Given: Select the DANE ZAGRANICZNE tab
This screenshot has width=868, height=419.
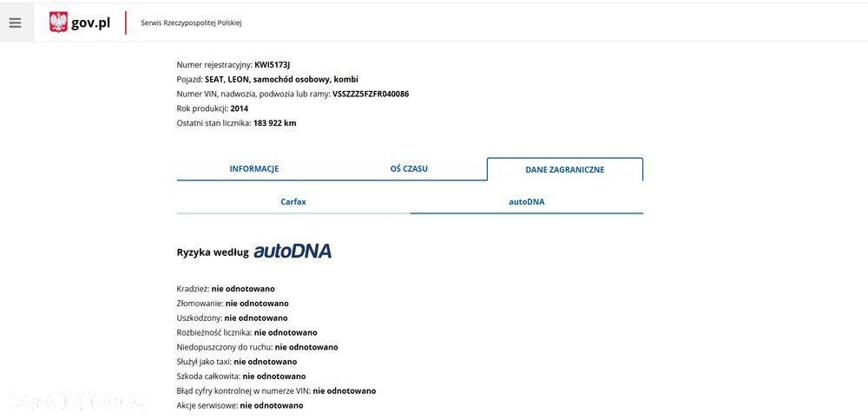Looking at the screenshot, I should tap(564, 170).
